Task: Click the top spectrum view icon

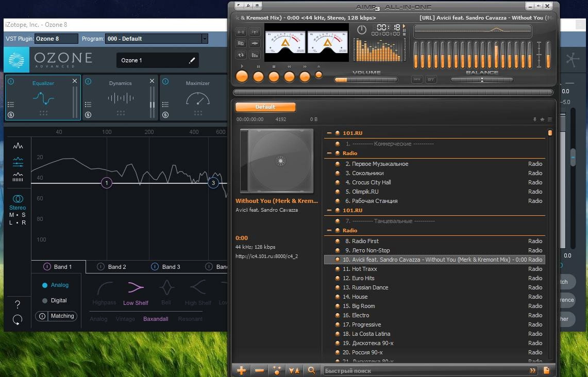Action: (18, 146)
